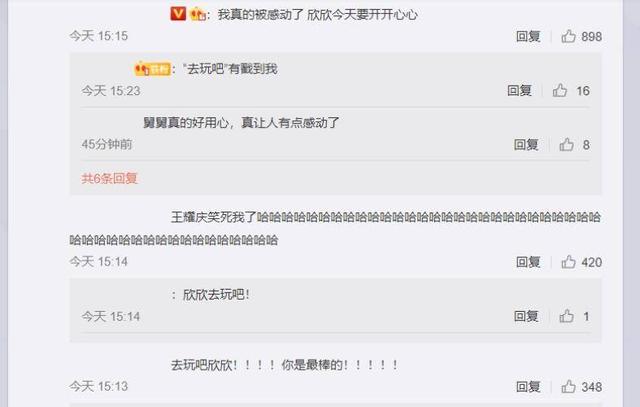Reply to the 今天 15:23 sub-comment
This screenshot has height=407, width=640.
click(x=519, y=90)
